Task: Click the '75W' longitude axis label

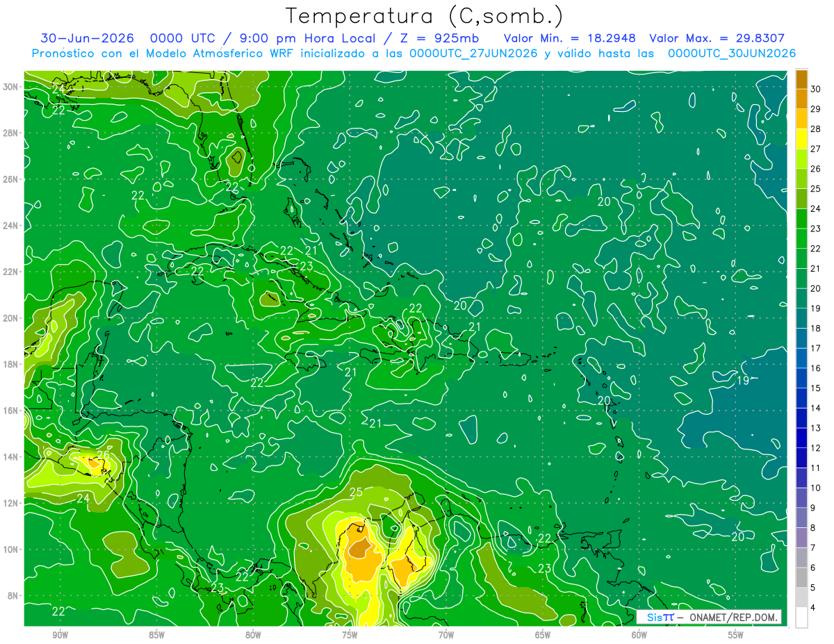Action: [350, 635]
